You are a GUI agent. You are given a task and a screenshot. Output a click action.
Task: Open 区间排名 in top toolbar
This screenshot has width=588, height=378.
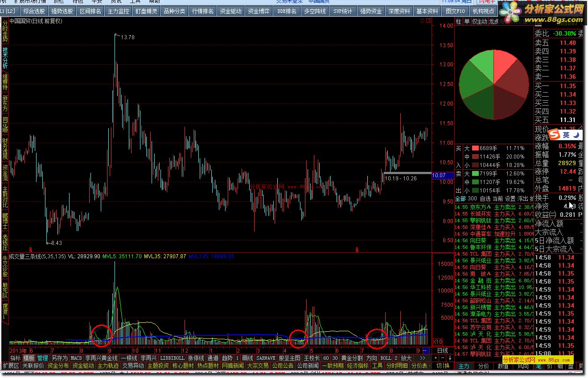[90, 11]
